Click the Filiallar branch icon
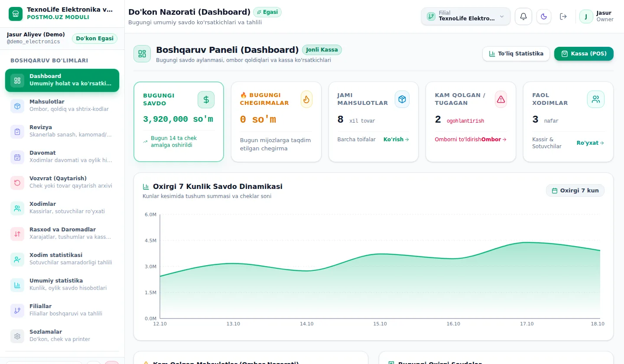Image resolution: width=624 pixels, height=364 pixels. pyautogui.click(x=17, y=311)
